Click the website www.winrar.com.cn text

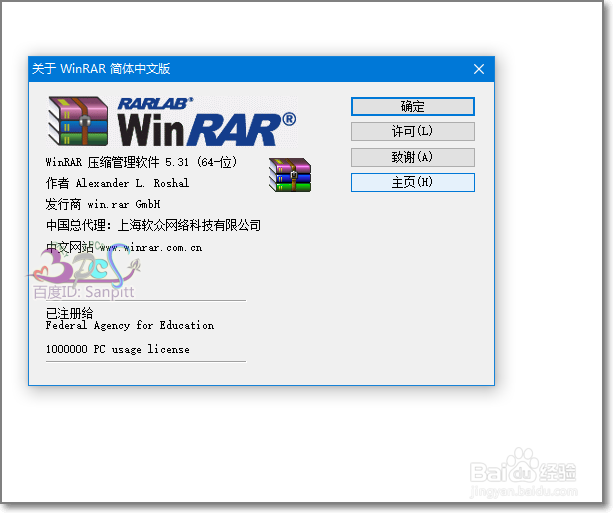(x=151, y=248)
